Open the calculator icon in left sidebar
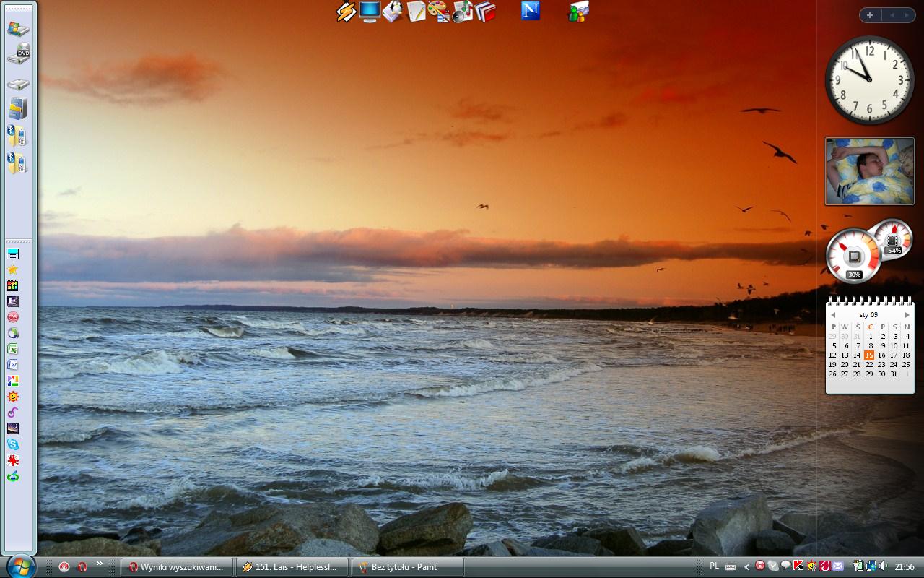Image resolution: width=924 pixels, height=578 pixels. [x=12, y=254]
